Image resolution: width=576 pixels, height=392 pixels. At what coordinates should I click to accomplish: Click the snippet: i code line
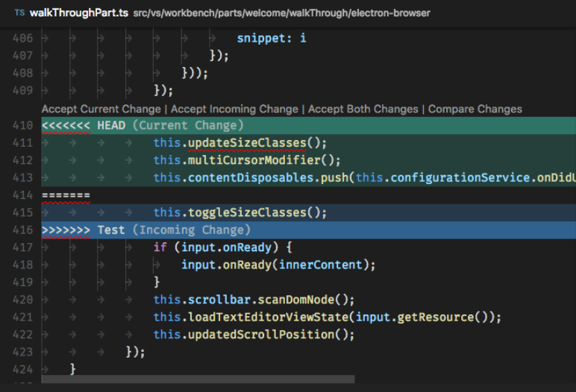(x=272, y=38)
